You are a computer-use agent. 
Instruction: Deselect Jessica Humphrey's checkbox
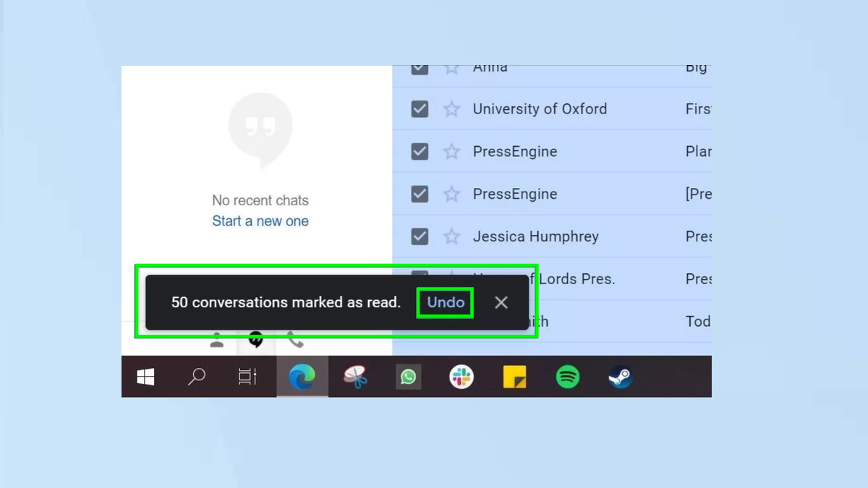tap(419, 236)
